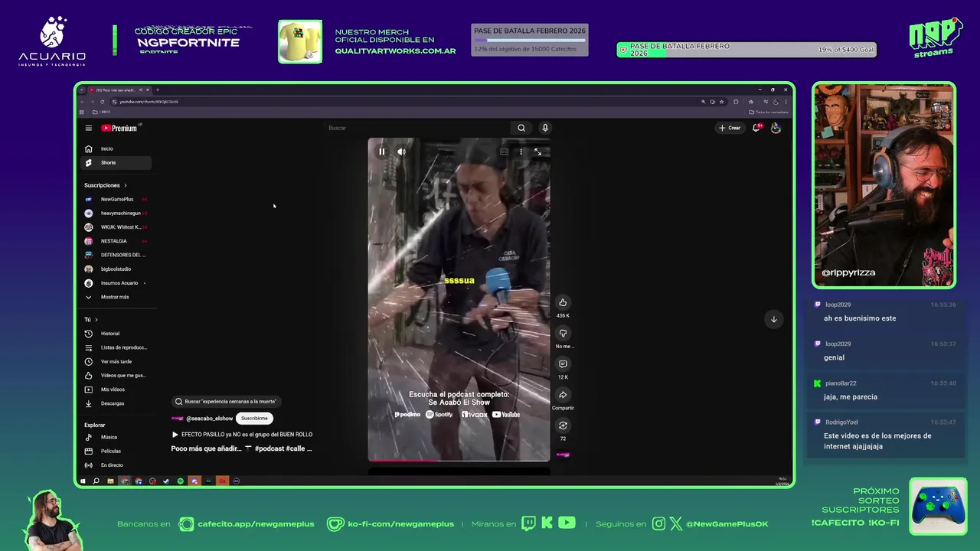Open Videos que me gustan
The width and height of the screenshot is (980, 551).
116,375
